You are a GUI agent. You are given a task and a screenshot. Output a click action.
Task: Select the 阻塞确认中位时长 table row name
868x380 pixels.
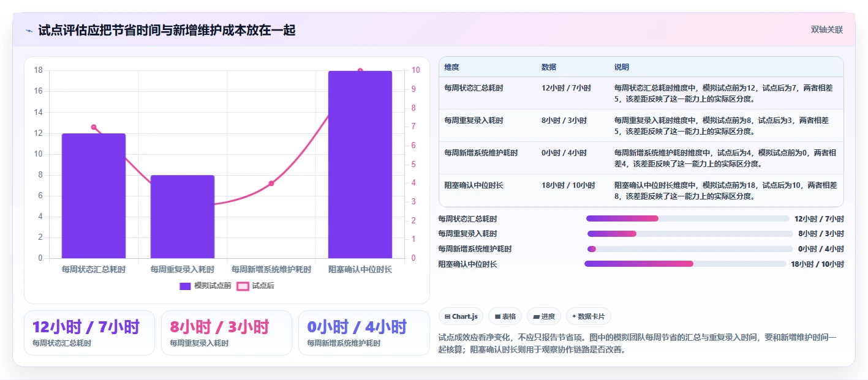(x=474, y=185)
